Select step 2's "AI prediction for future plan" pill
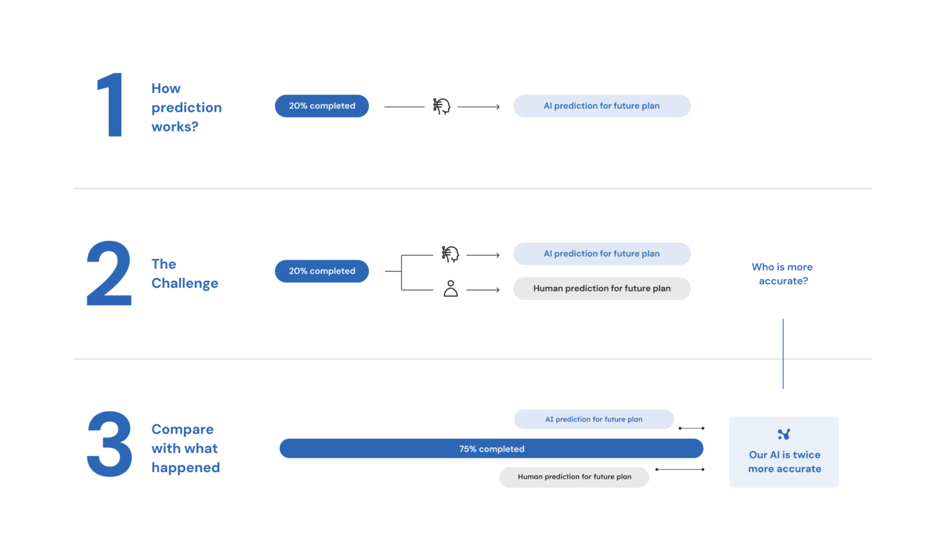Image resolution: width=945 pixels, height=560 pixels. [x=602, y=254]
